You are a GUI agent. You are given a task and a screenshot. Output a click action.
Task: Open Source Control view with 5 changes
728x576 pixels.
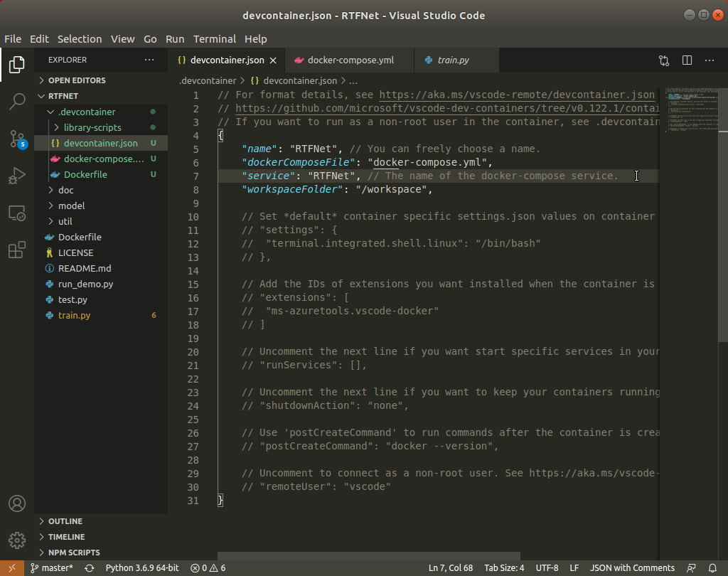click(x=18, y=139)
